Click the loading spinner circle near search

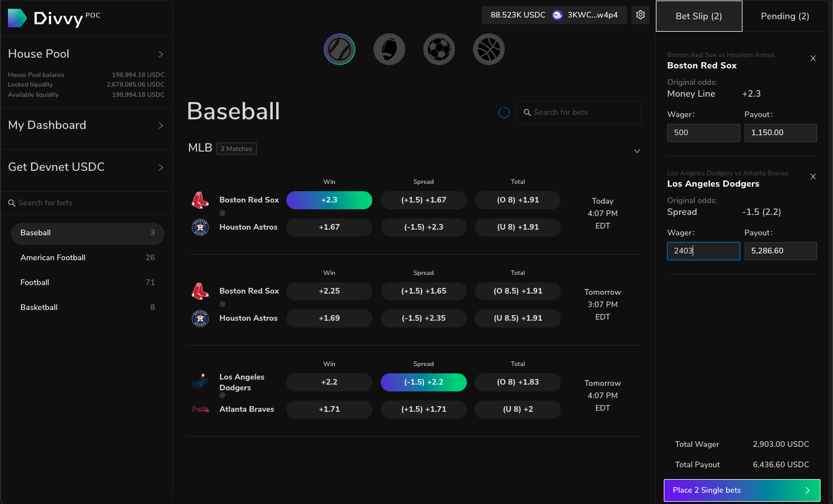[x=504, y=113]
